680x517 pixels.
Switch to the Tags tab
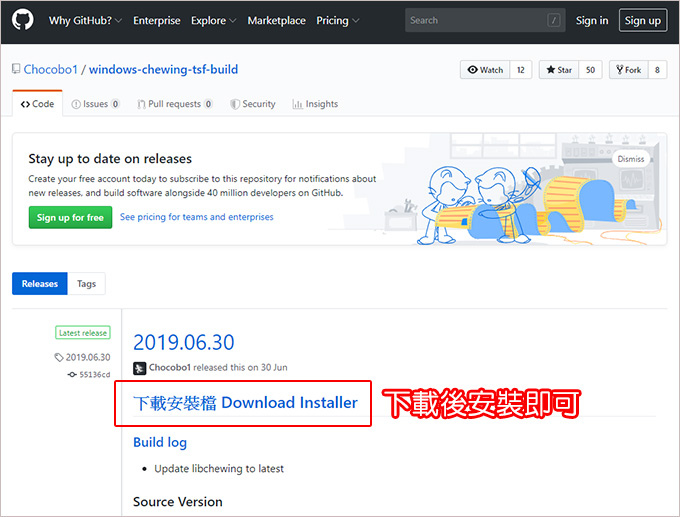point(86,284)
